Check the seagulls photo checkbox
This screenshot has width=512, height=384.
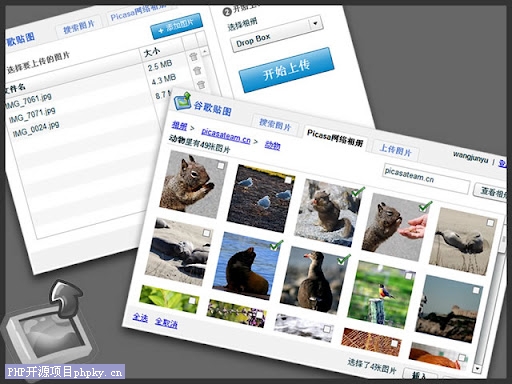coord(287,180)
